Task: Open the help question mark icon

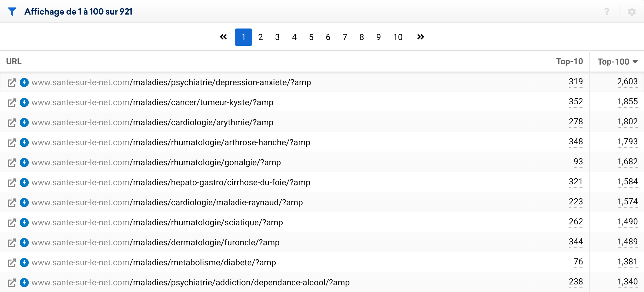Action: click(x=607, y=12)
